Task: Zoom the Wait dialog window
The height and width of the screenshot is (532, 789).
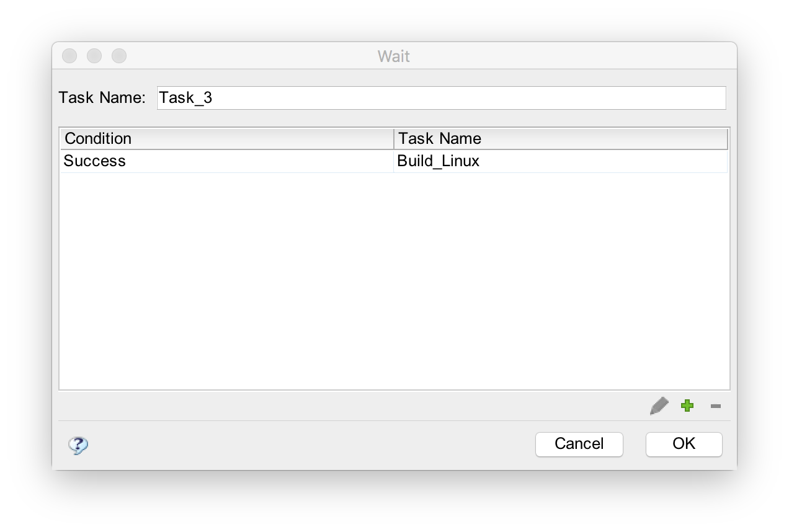Action: 119,56
